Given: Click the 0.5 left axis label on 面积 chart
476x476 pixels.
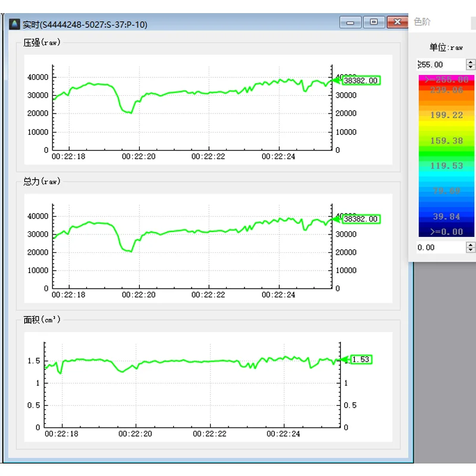Looking at the screenshot, I should coord(34,405).
